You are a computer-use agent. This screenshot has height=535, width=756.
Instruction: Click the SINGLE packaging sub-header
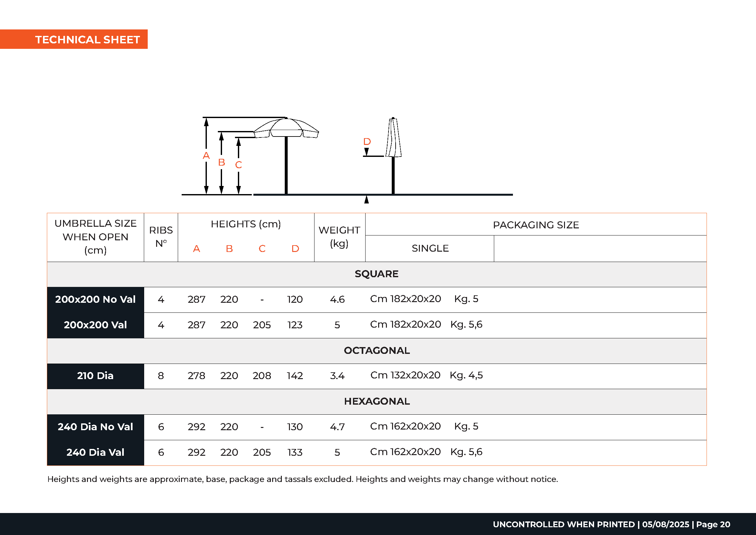point(430,248)
